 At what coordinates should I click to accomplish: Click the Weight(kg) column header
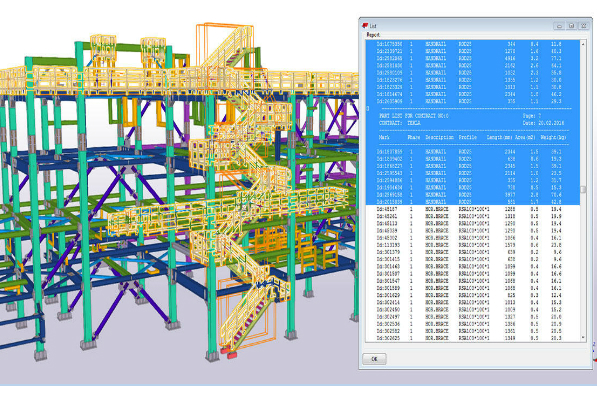click(x=553, y=137)
